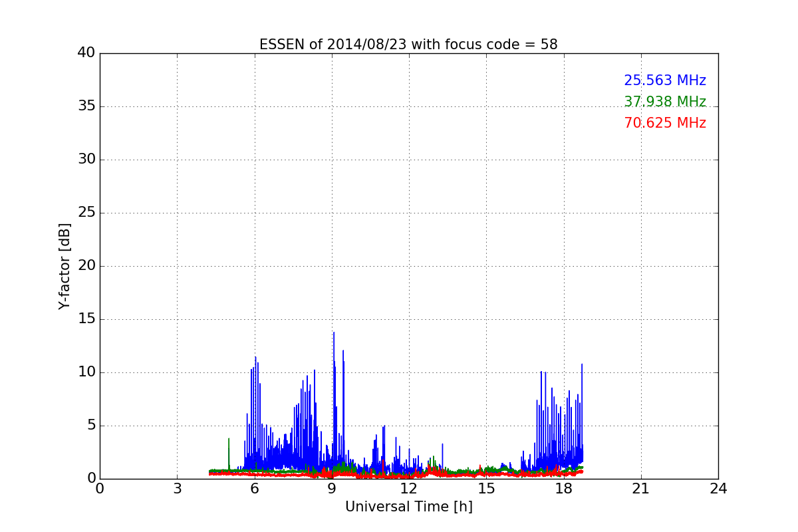The image size is (798, 532).
Task: Click the green spike at 5 h
Action: pos(229,454)
